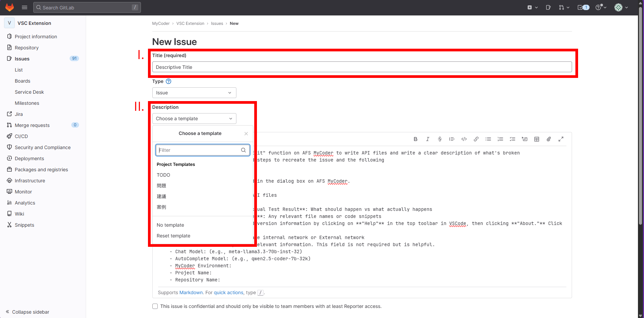644x318 pixels.
Task: Add a numbered list
Action: point(500,139)
